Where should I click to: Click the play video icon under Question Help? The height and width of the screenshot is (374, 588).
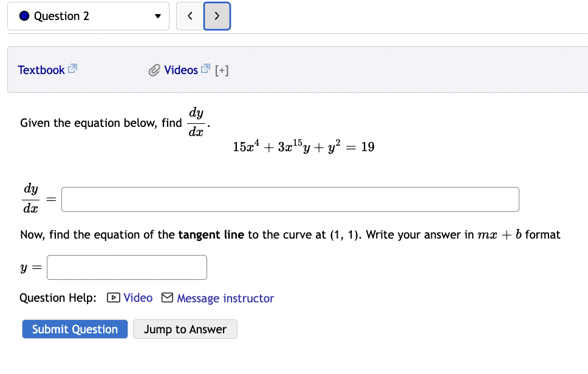tap(112, 298)
